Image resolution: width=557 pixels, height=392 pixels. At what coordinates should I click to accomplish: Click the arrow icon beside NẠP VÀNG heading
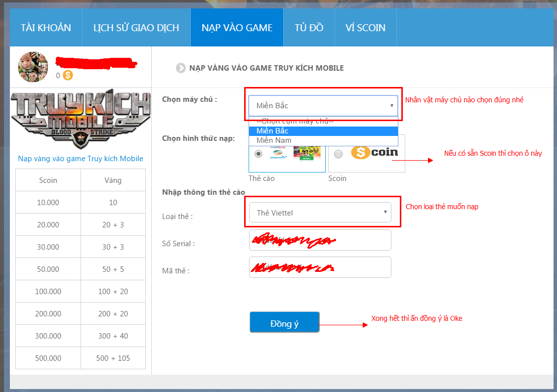[181, 68]
